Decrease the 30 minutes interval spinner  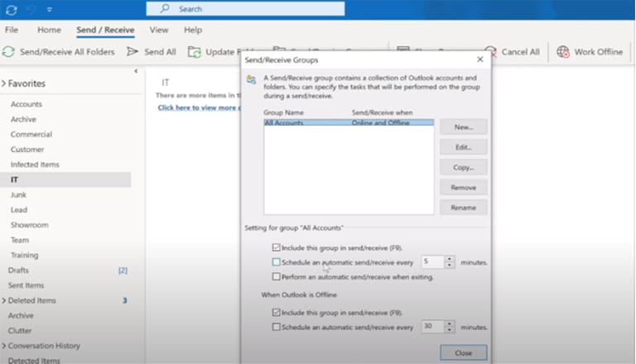[x=450, y=329]
